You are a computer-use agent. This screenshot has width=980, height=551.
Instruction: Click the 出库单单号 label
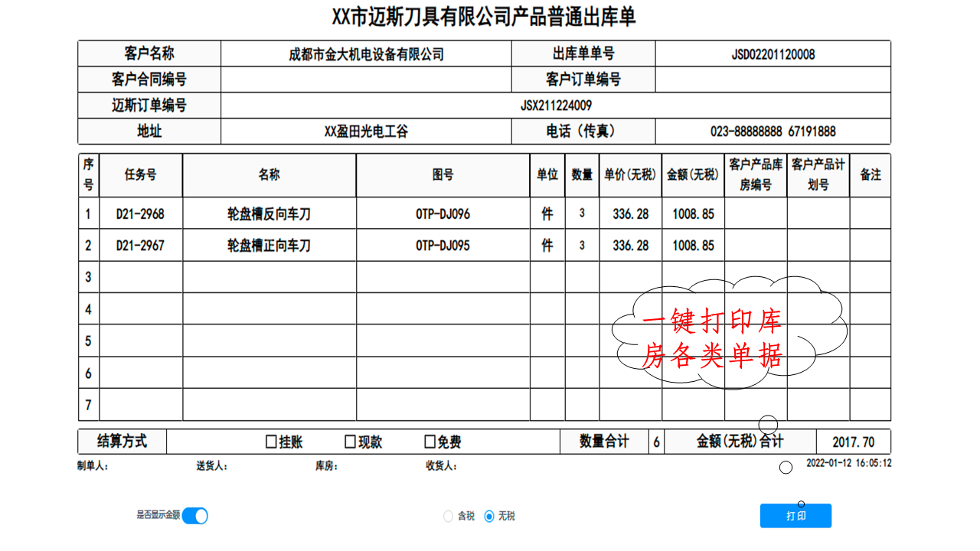click(x=583, y=54)
